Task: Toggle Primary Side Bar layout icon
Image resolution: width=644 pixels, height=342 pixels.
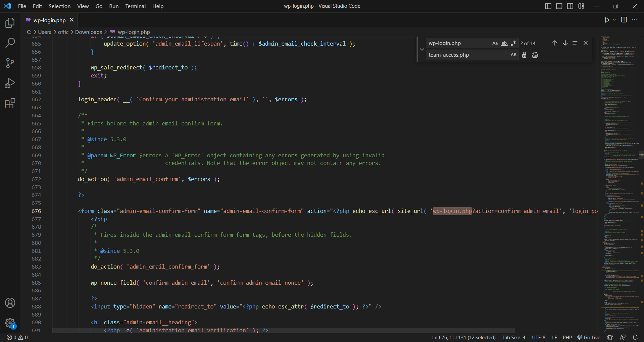Action: pyautogui.click(x=548, y=6)
